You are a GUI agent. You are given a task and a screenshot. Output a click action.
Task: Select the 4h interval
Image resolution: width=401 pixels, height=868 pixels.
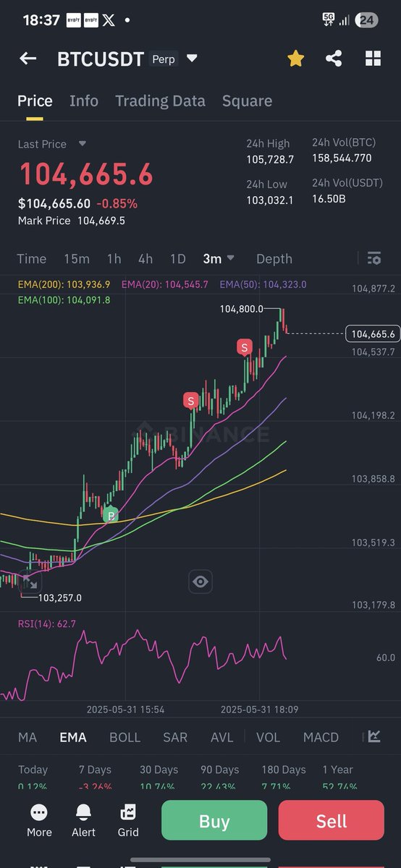145,259
